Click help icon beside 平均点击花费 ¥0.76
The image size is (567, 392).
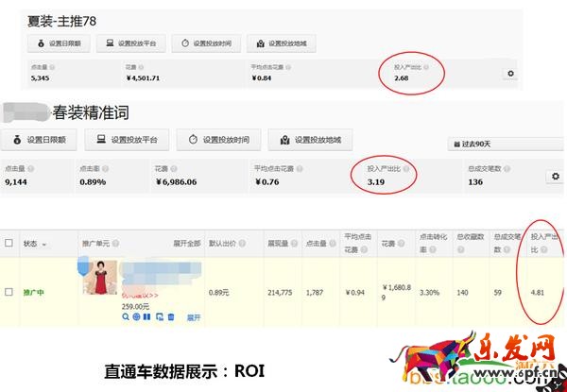coord(301,167)
